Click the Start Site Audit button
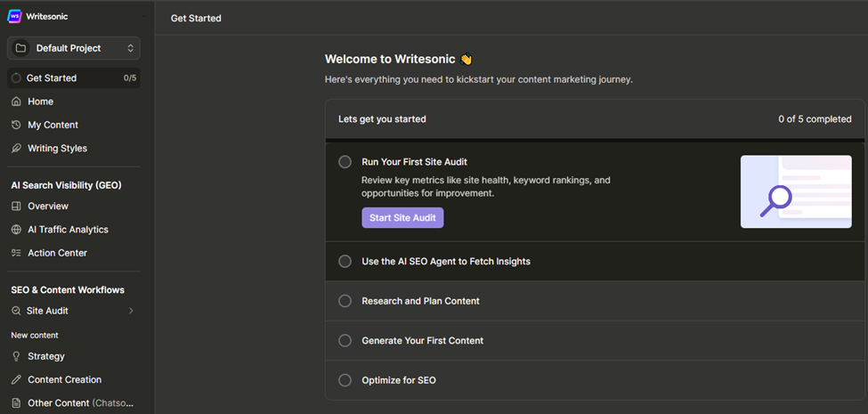 point(402,217)
